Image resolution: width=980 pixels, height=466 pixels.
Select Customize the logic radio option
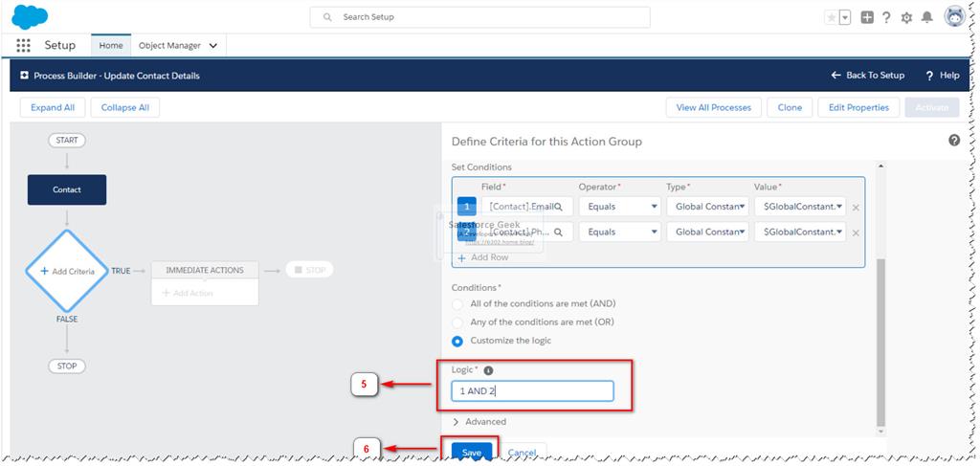pyautogui.click(x=458, y=341)
